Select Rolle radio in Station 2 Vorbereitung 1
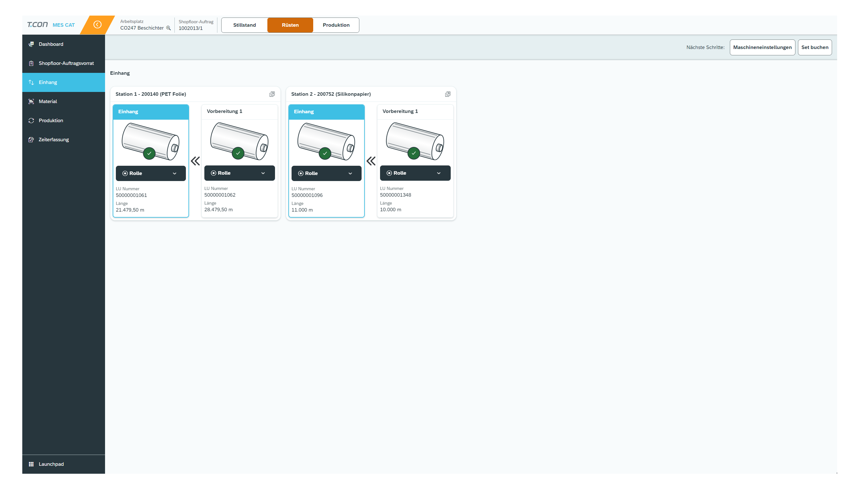 click(x=389, y=173)
